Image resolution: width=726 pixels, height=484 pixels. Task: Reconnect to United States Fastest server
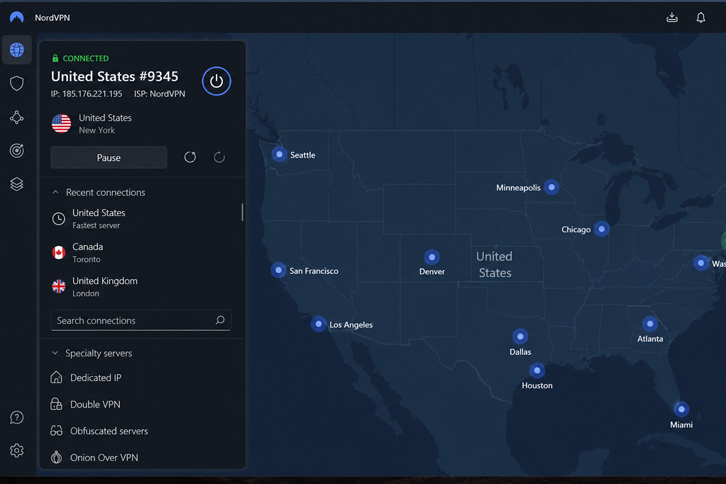141,219
